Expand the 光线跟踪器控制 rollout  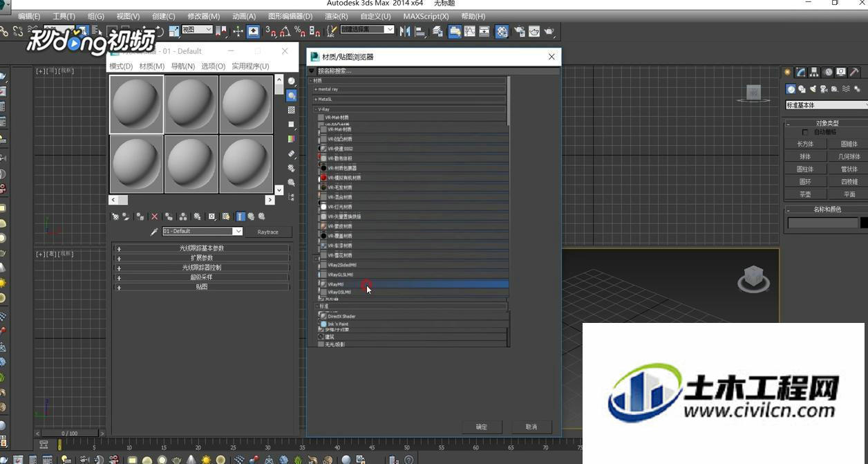click(201, 268)
